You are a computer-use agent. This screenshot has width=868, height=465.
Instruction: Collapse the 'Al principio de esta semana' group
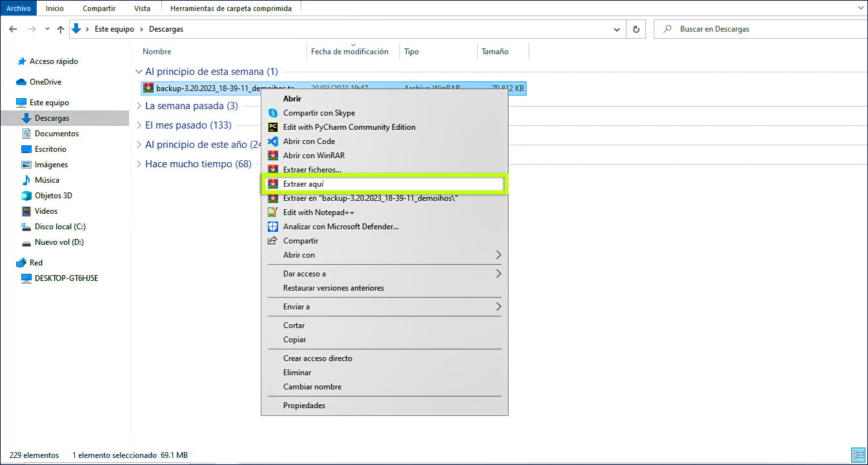coord(139,71)
